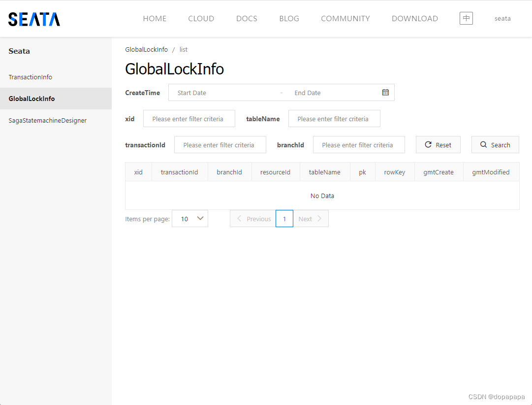The image size is (532, 405).
Task: Switch language using the 中 icon
Action: coord(466,18)
